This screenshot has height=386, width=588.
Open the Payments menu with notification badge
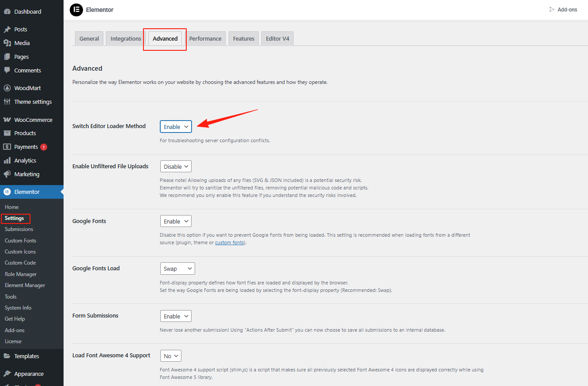[26, 147]
